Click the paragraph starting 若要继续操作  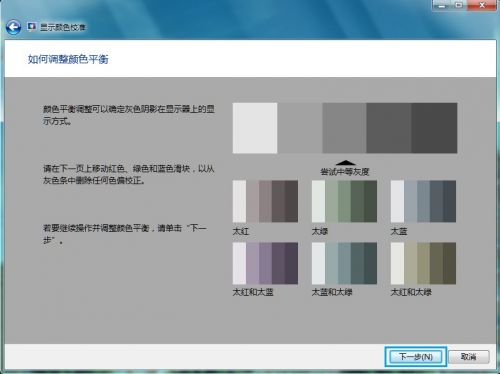click(125, 234)
